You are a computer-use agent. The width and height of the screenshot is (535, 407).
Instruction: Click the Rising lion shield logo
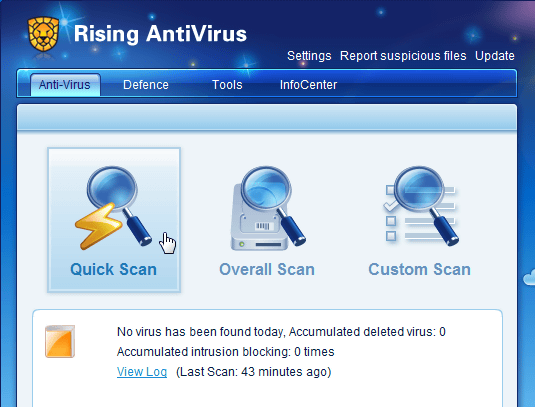[43, 34]
